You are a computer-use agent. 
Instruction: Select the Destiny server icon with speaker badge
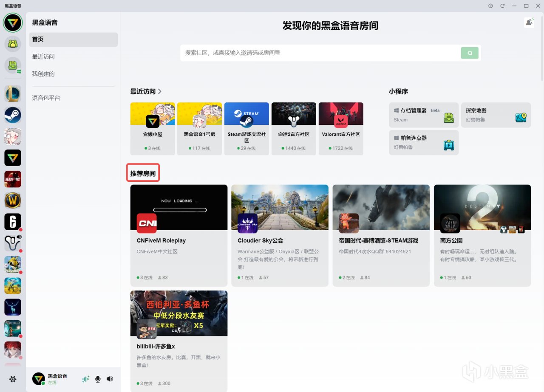tap(13, 243)
